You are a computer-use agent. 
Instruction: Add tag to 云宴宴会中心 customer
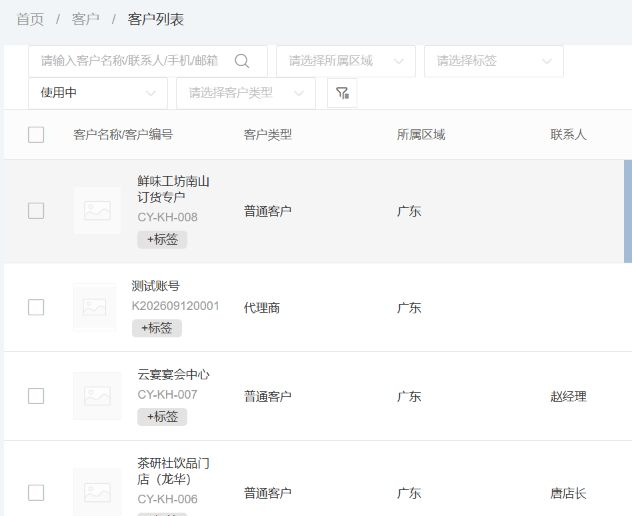(x=162, y=417)
